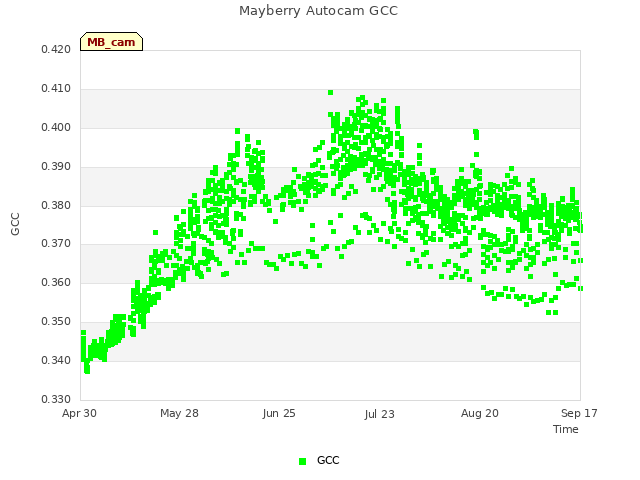
Task: Click the Jun 25 x-axis label
Action: (279, 413)
